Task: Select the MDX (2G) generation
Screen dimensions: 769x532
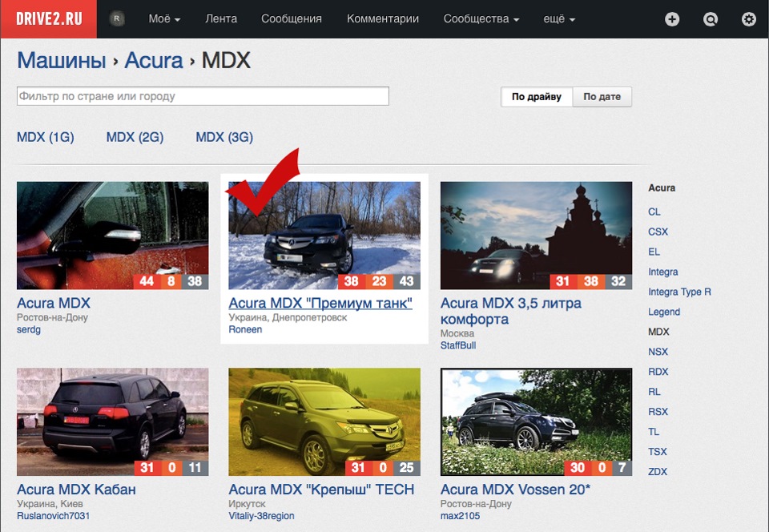Action: [135, 137]
